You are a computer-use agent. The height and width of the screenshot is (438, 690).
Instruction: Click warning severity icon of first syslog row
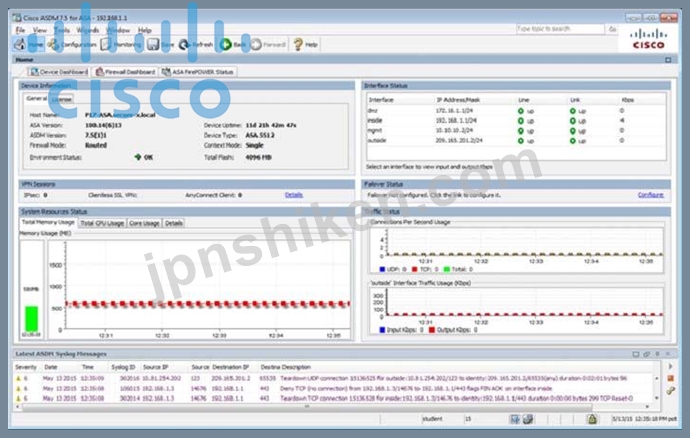coord(18,378)
